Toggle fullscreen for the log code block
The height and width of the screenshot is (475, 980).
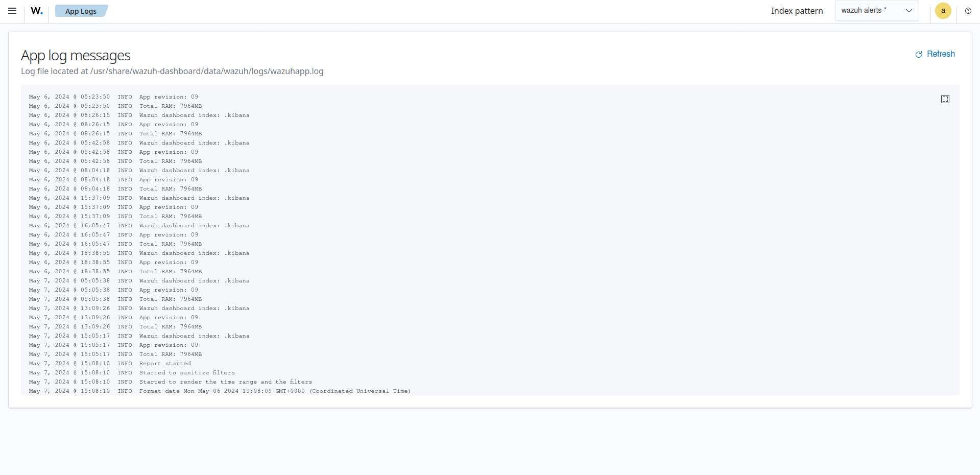[945, 99]
